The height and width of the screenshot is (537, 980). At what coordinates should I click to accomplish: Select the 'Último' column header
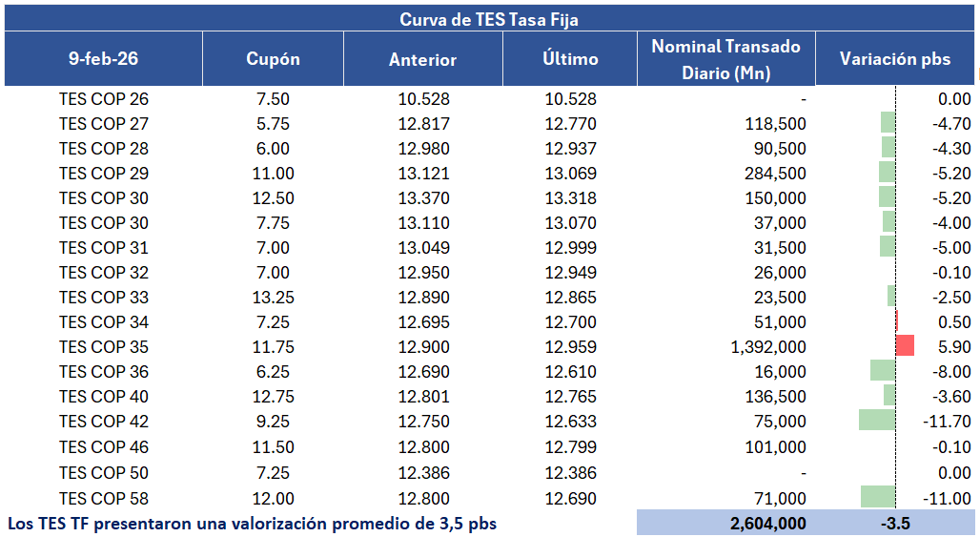570,58
